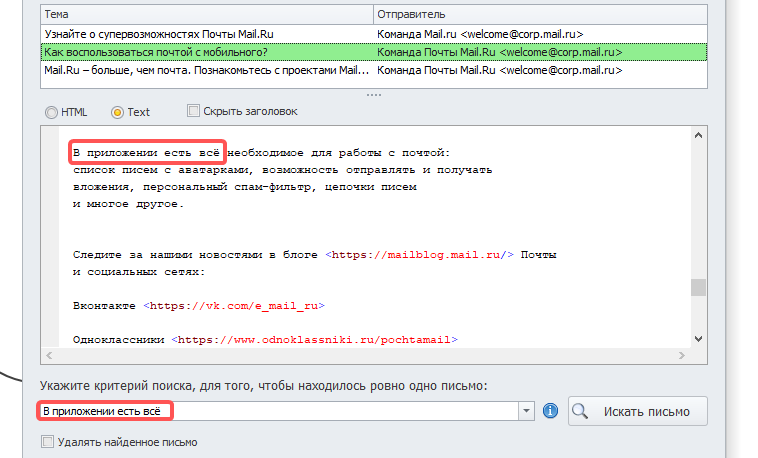Click the vertical scrollbar thumb in preview
Image resolution: width=758 pixels, height=458 pixels.
click(x=698, y=287)
